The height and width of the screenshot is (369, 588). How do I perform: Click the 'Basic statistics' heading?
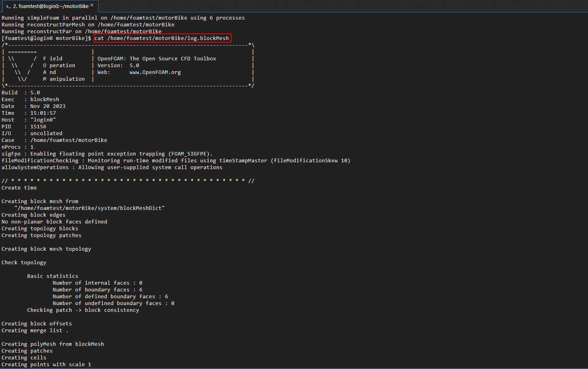click(x=53, y=276)
